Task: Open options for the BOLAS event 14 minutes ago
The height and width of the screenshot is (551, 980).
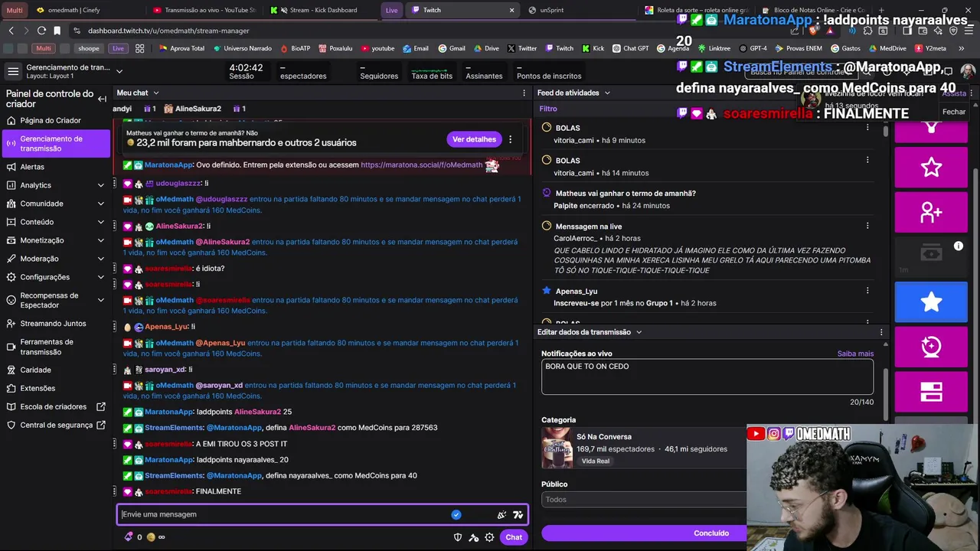Action: (867, 160)
